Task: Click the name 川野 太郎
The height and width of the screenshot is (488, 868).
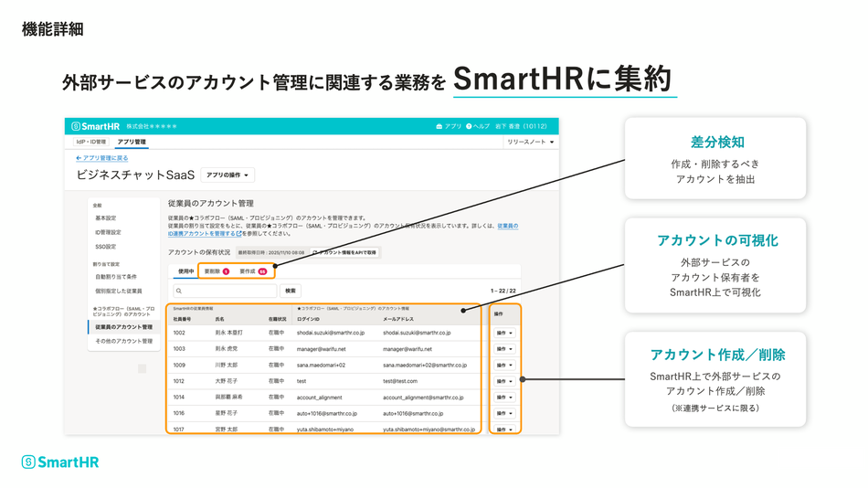Action: click(227, 365)
